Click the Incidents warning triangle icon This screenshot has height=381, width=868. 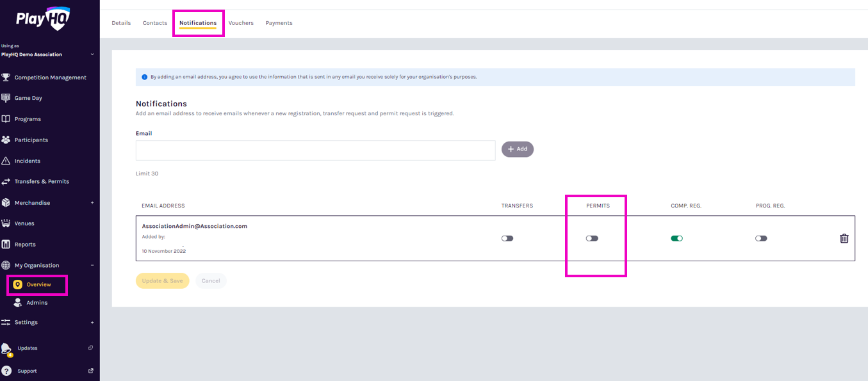[x=6, y=161]
